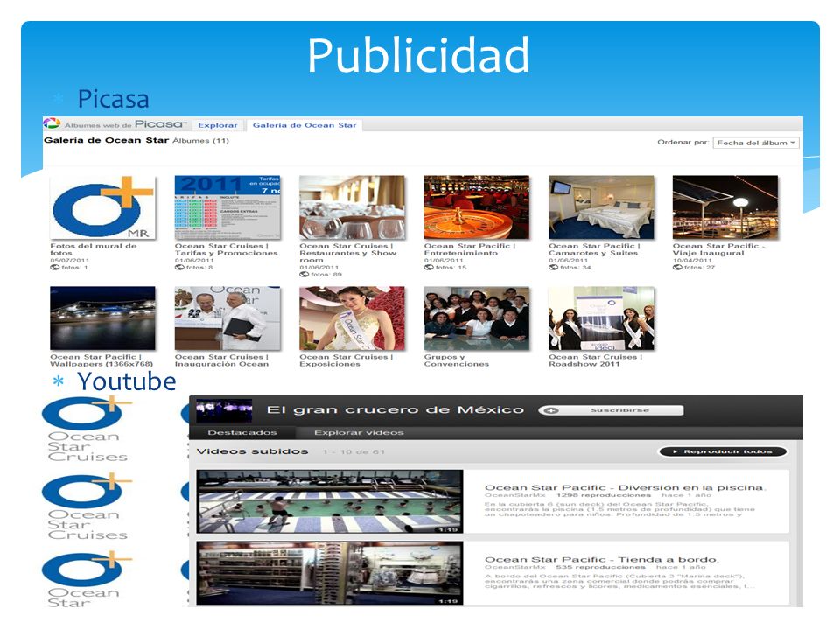
Task: Click 'Ocean Star Cruises | Tarifas y Promociones' link
Action: pos(226,249)
